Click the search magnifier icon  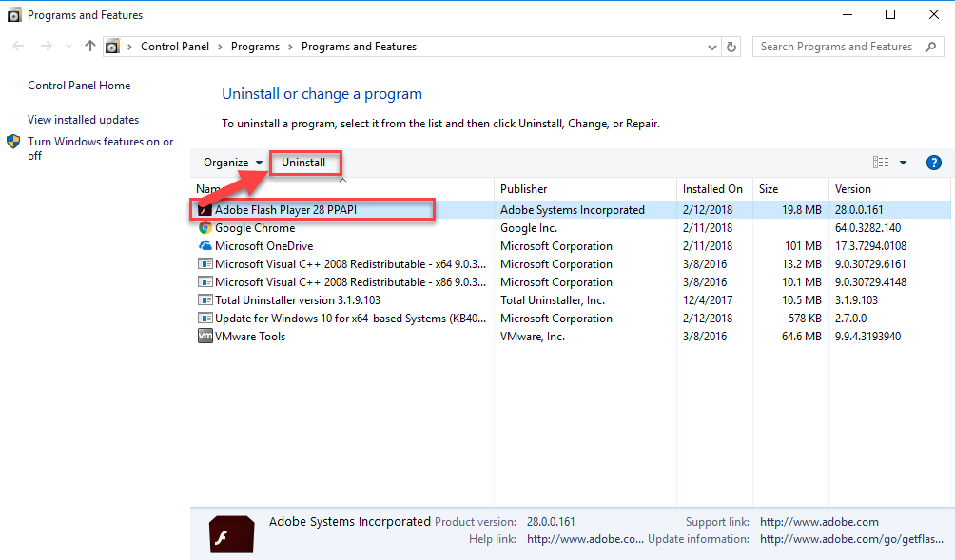coord(930,47)
